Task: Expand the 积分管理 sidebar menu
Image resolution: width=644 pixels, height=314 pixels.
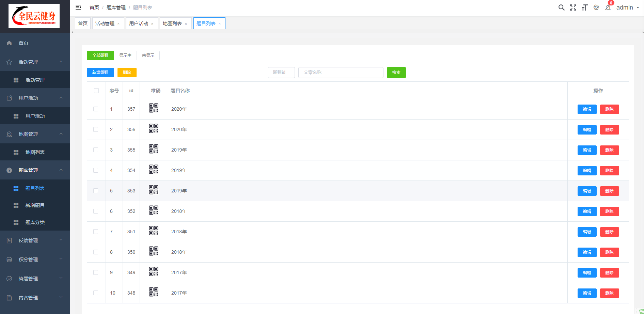Action: 35,260
